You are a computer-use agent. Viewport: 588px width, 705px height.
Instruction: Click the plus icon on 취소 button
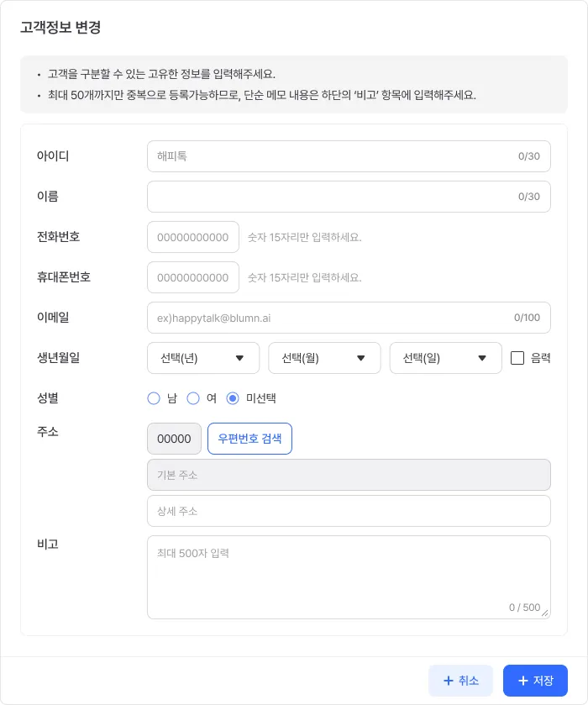[449, 681]
